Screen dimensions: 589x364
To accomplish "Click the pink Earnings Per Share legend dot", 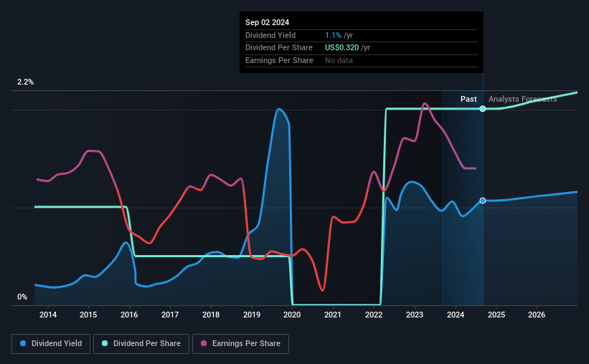I will 204,343.
